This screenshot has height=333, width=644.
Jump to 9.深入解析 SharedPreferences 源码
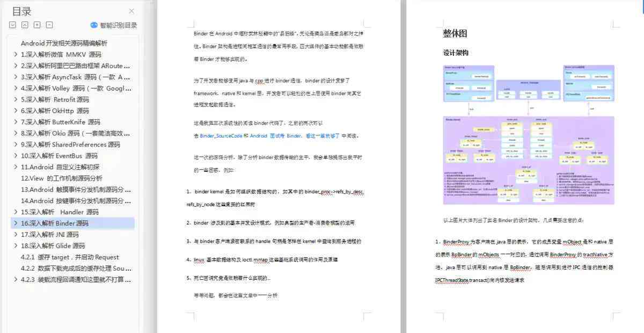click(x=70, y=144)
